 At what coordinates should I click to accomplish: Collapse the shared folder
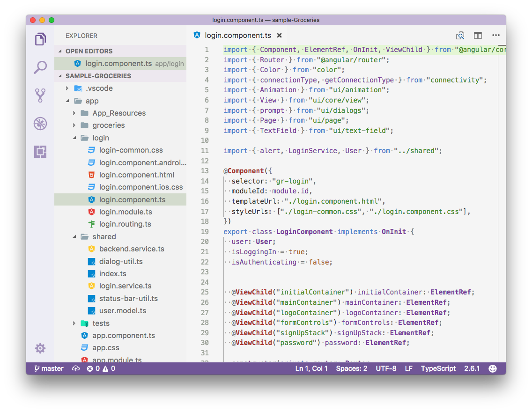(74, 237)
